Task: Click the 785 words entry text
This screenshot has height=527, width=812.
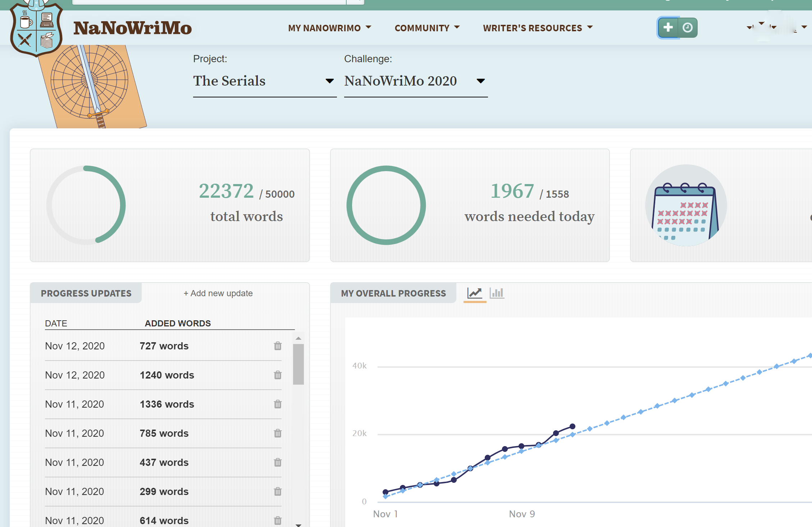Action: [164, 433]
